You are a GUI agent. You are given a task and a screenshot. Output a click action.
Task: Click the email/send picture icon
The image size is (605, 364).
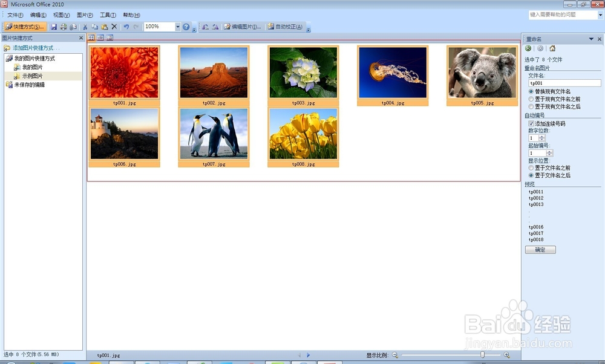[x=73, y=27]
